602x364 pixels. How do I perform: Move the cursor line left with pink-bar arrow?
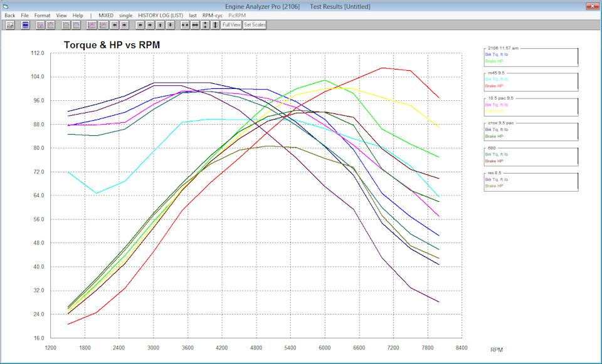pos(114,25)
